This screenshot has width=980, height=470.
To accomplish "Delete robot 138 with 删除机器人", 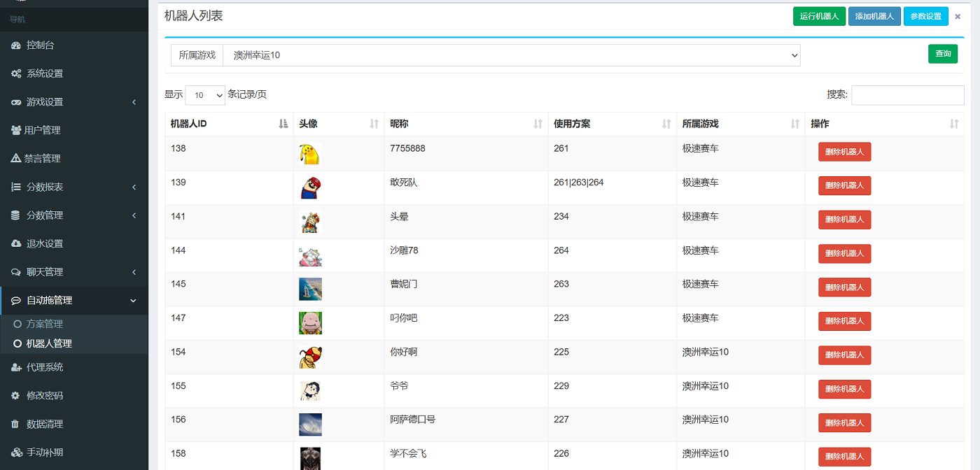I will click(x=844, y=152).
